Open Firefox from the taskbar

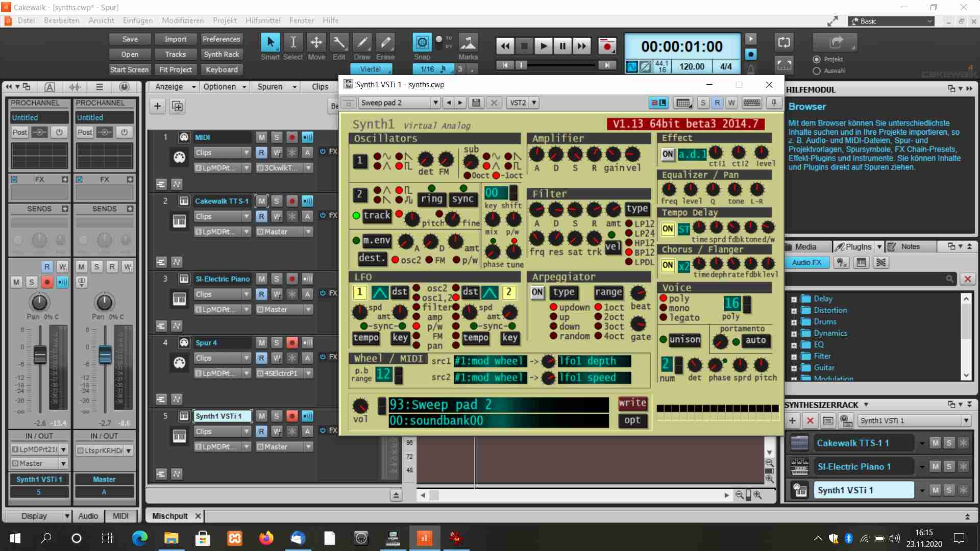(x=266, y=538)
